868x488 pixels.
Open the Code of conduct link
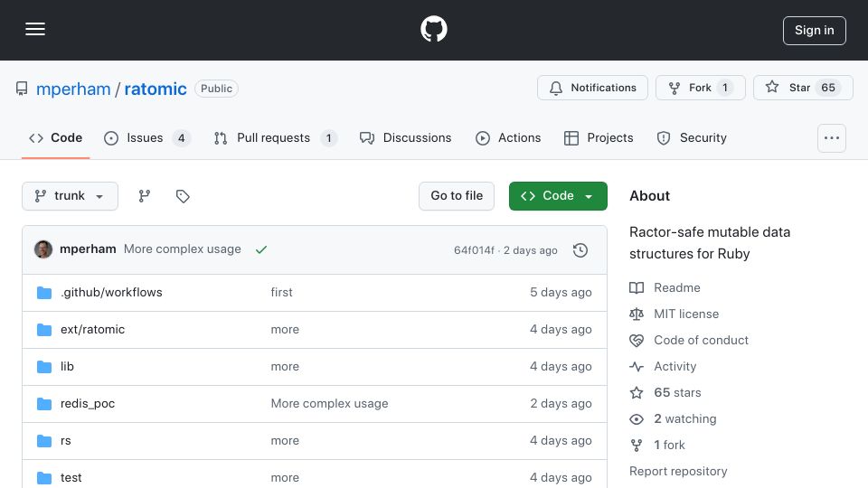point(701,340)
